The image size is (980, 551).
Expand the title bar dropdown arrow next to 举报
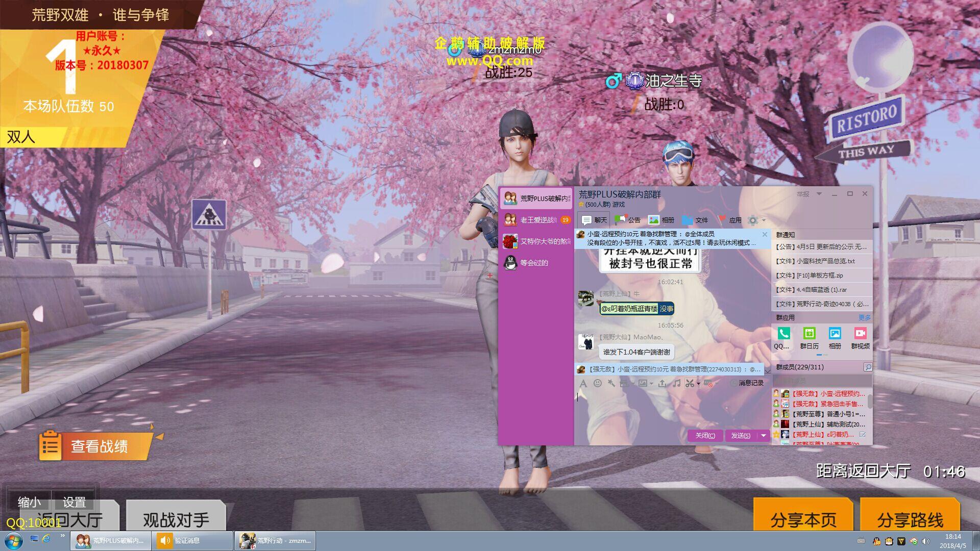[819, 194]
